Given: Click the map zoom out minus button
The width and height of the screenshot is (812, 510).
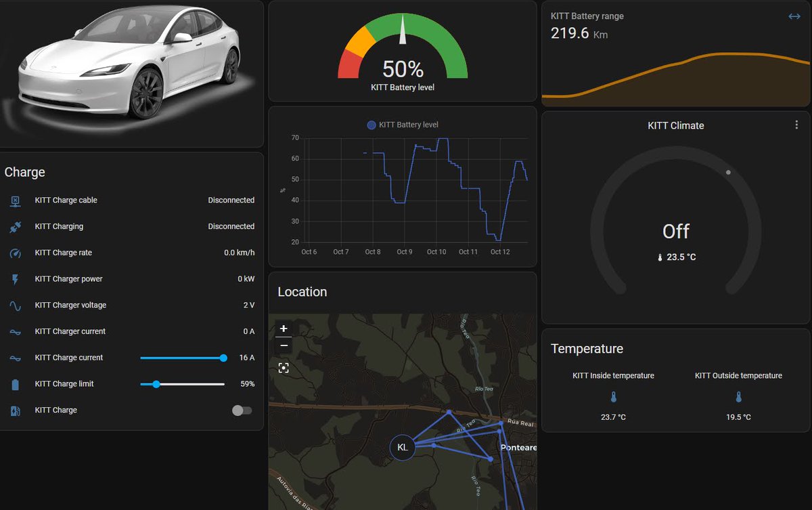Looking at the screenshot, I should click(x=284, y=345).
